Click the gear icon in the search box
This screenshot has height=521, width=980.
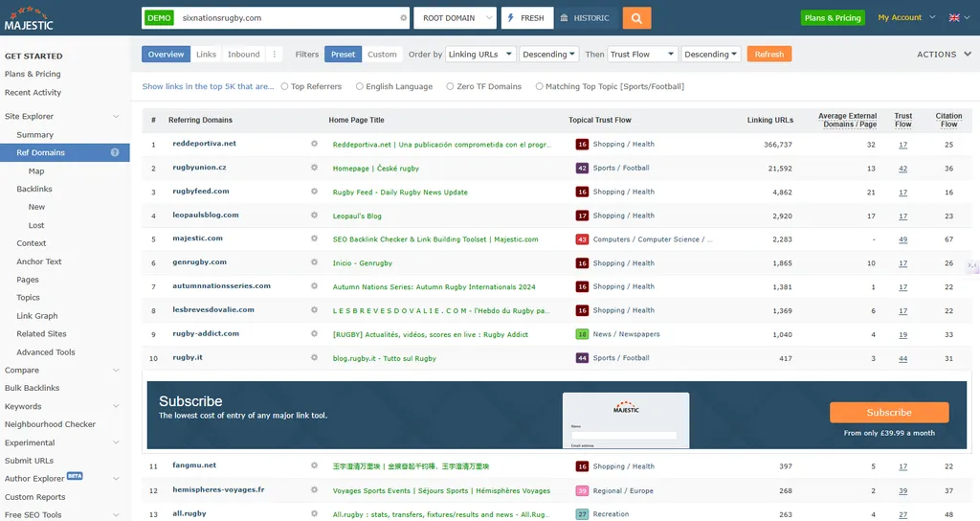coord(403,18)
